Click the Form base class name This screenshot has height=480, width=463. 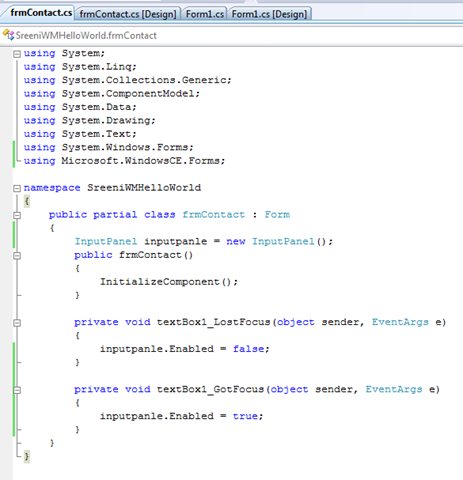click(x=277, y=215)
